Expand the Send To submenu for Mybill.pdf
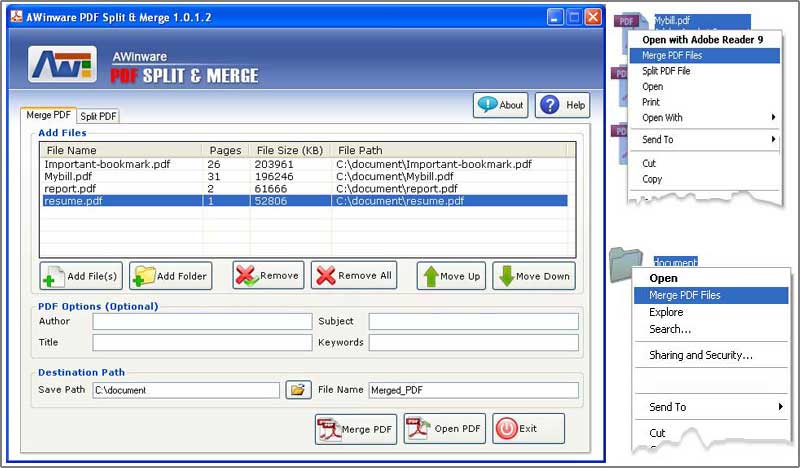The image size is (800, 468). coord(708,140)
